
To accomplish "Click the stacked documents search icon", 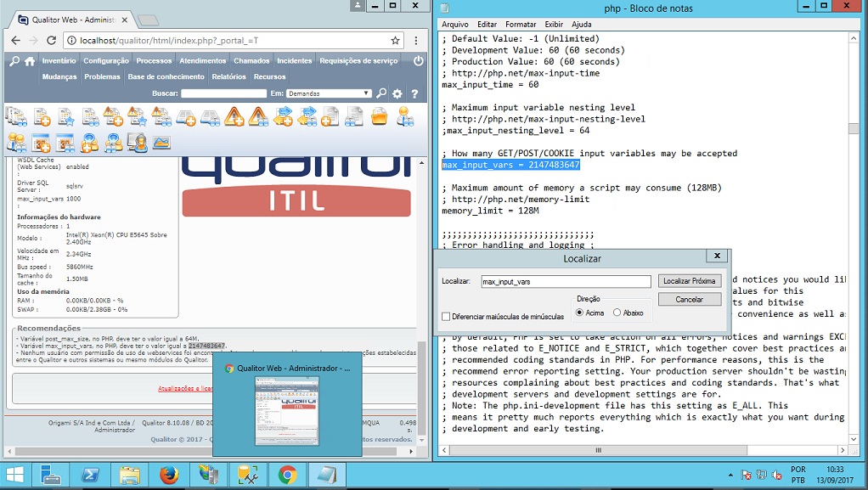I will (17, 117).
